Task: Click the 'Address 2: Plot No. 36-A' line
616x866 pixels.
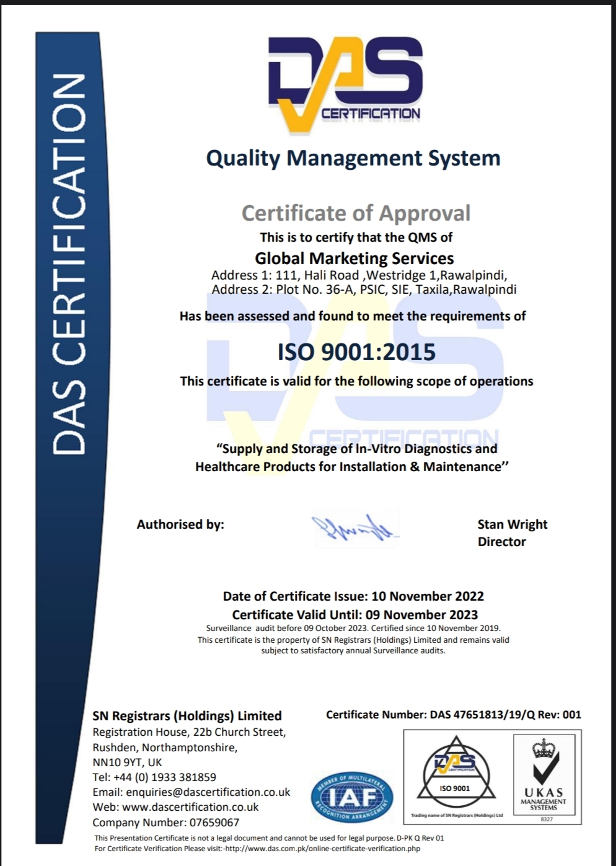Action: tap(364, 289)
